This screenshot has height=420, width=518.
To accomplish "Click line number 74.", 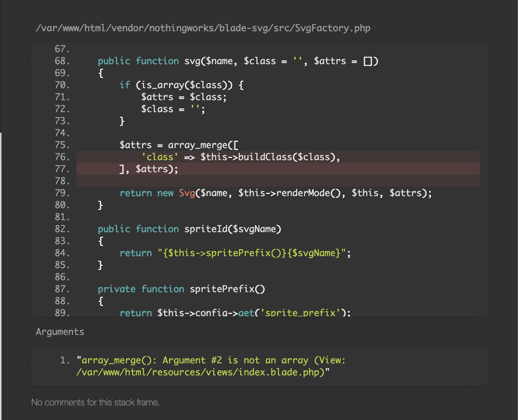I will [x=62, y=133].
